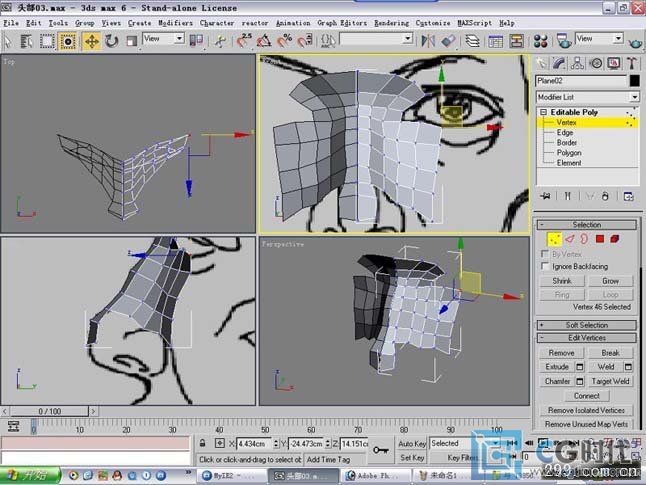Viewport: 646px width, 485px height.
Task: Switch to the Hierarchy command panel tab
Action: click(577, 63)
